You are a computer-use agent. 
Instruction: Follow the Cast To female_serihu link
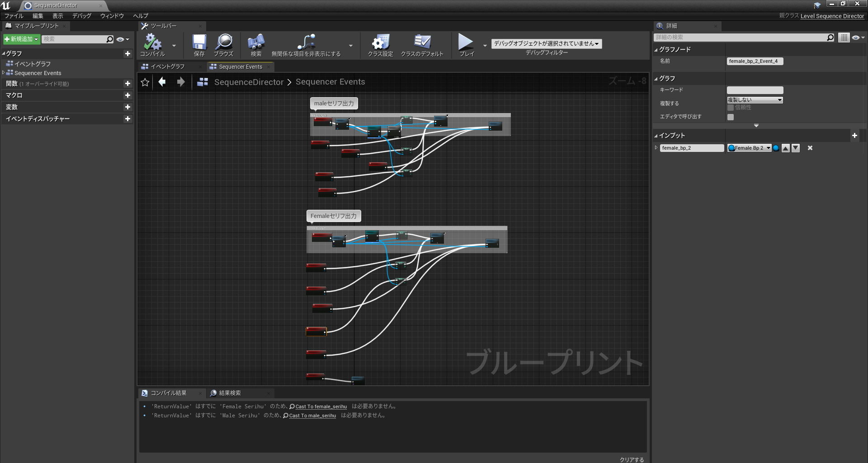(x=322, y=406)
